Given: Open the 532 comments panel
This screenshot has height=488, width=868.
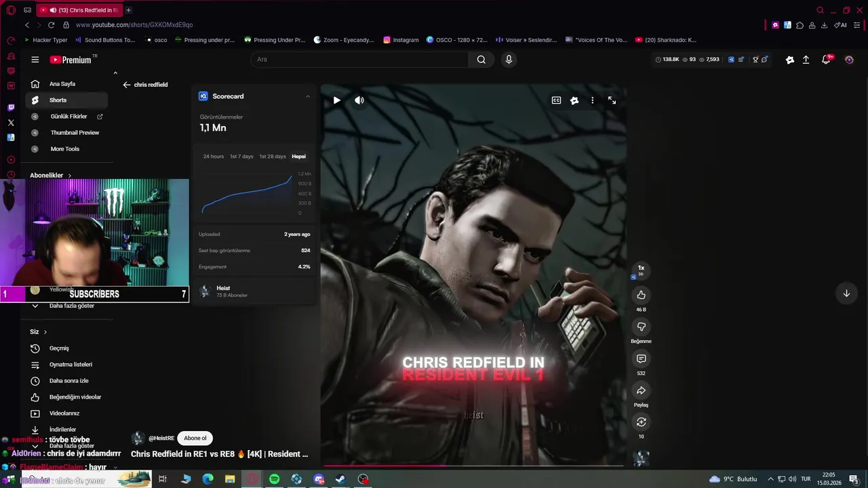Looking at the screenshot, I should [641, 359].
